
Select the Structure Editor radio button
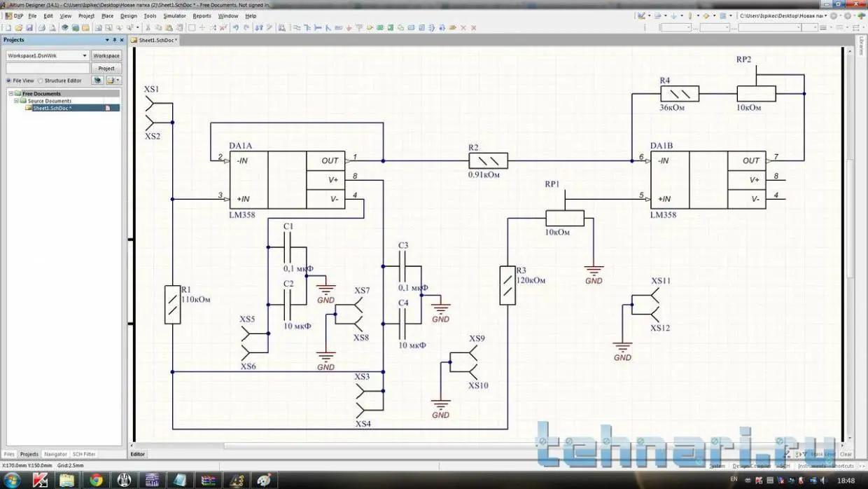41,81
